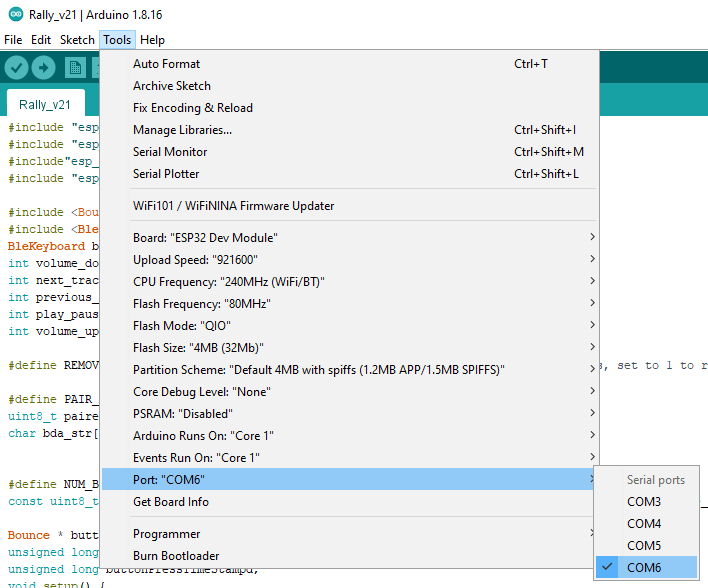
Task: Open the File menu
Action: tap(13, 40)
